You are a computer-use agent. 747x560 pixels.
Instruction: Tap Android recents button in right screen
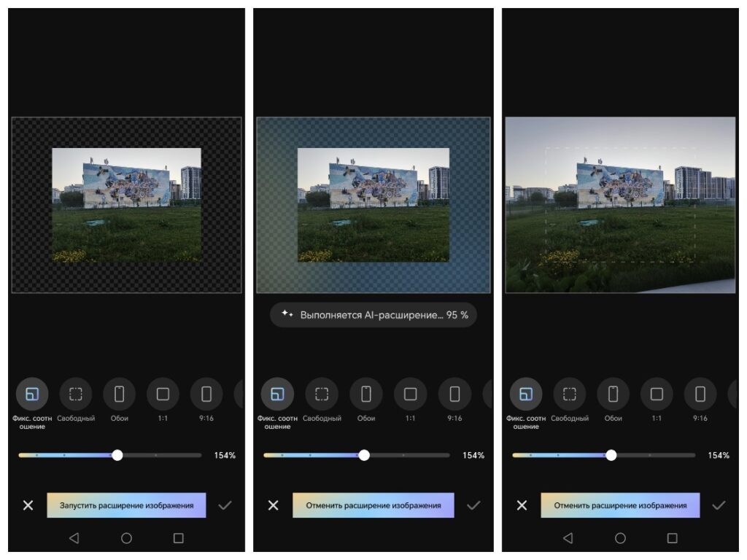pos(672,538)
